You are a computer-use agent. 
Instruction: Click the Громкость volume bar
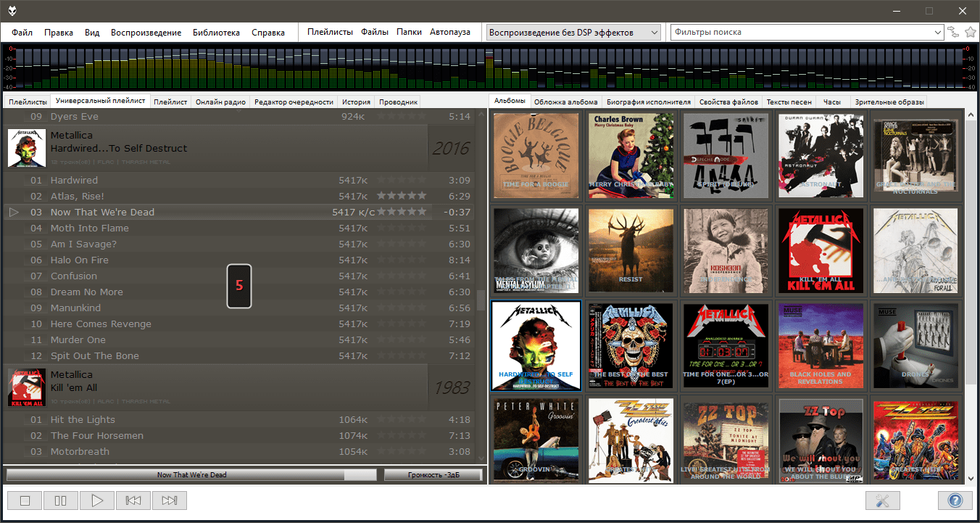pyautogui.click(x=433, y=475)
